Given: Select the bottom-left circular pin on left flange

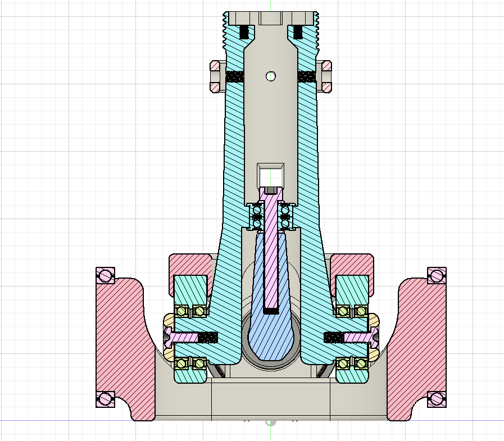Looking at the screenshot, I should 105,398.
